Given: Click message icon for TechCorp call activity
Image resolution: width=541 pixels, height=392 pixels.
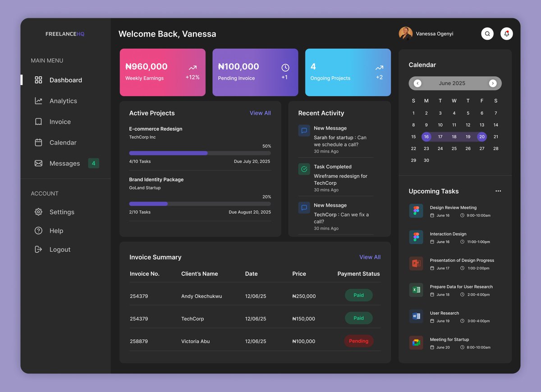Looking at the screenshot, I should tap(304, 208).
